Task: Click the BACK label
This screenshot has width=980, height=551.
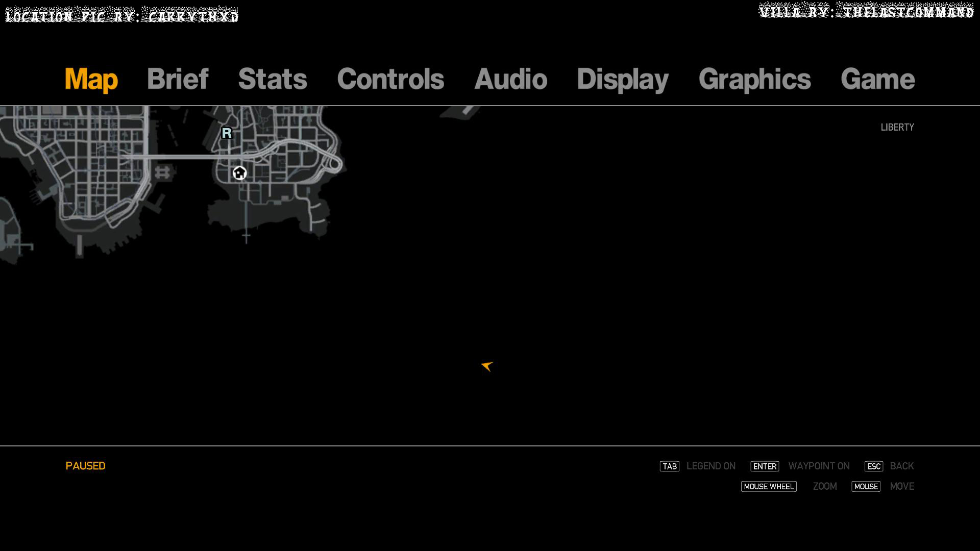Action: [x=901, y=466]
